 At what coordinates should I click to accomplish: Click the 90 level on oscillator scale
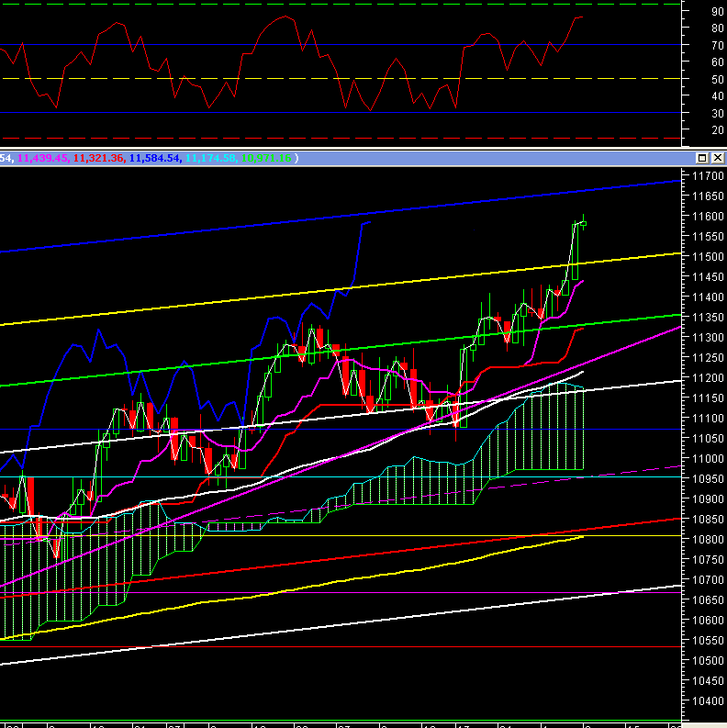(x=718, y=12)
